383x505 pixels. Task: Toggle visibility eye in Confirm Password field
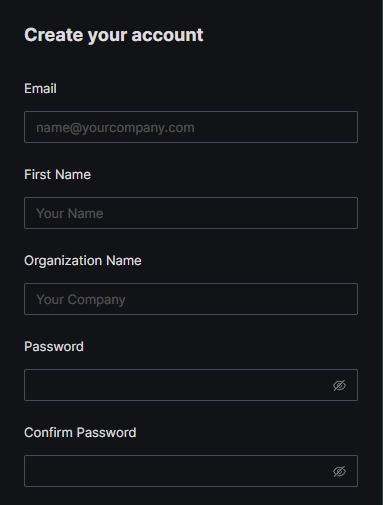click(339, 471)
